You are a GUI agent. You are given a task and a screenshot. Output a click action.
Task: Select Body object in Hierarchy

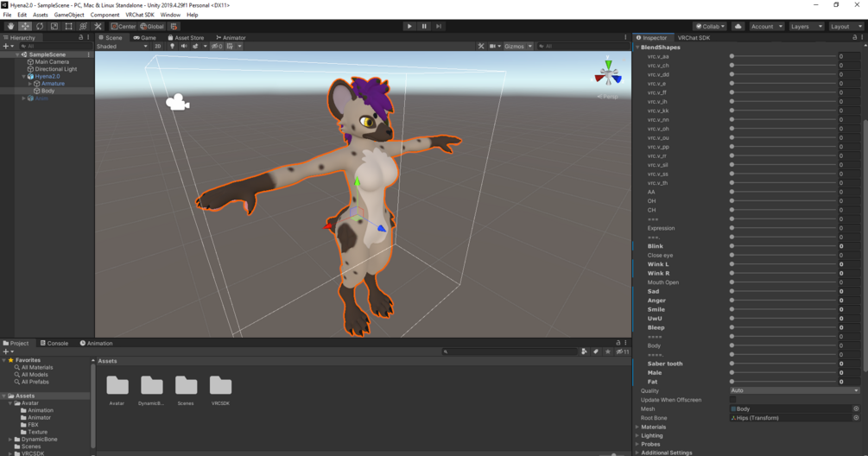pyautogui.click(x=48, y=91)
